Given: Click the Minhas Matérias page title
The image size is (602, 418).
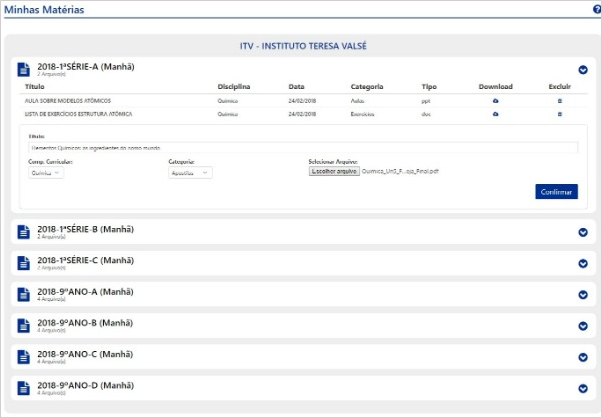Looking at the screenshot, I should 44,10.
